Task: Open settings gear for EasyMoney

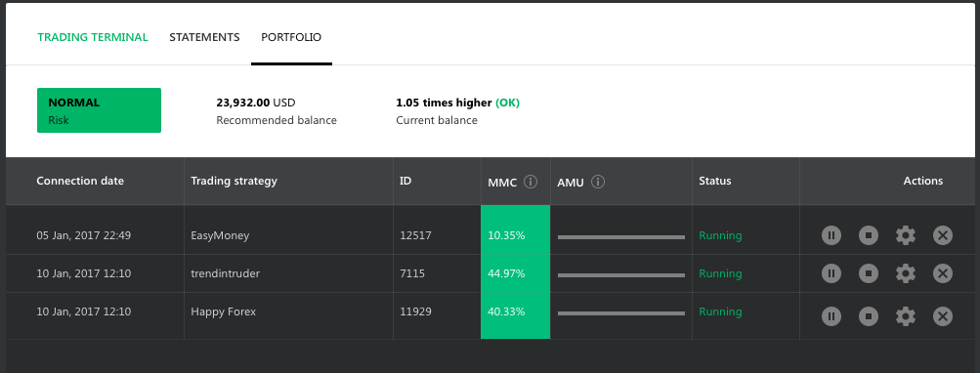Action: point(905,235)
